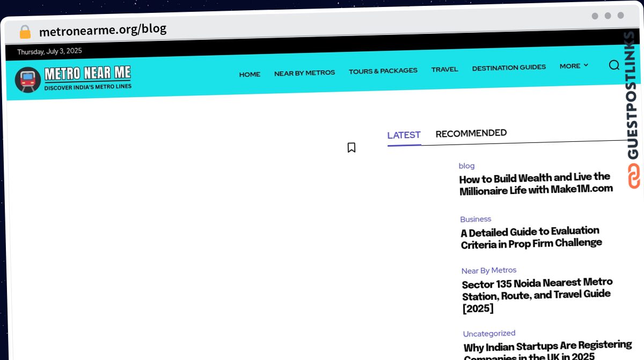Click the padlock icon in address bar
644x360 pixels.
pos(25,32)
